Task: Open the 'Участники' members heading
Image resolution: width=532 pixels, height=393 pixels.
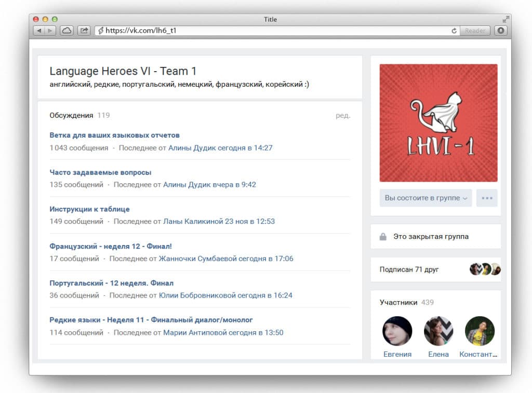Action: 398,303
